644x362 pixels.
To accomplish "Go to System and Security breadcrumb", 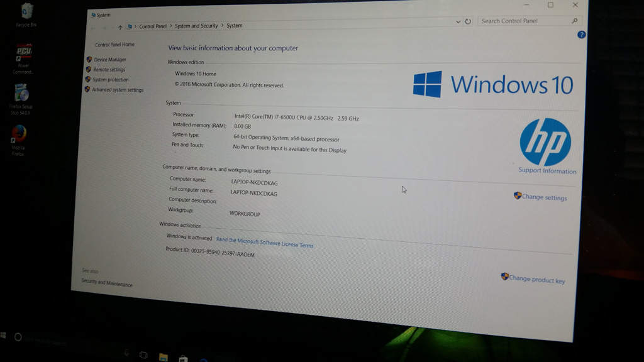I will tap(196, 26).
